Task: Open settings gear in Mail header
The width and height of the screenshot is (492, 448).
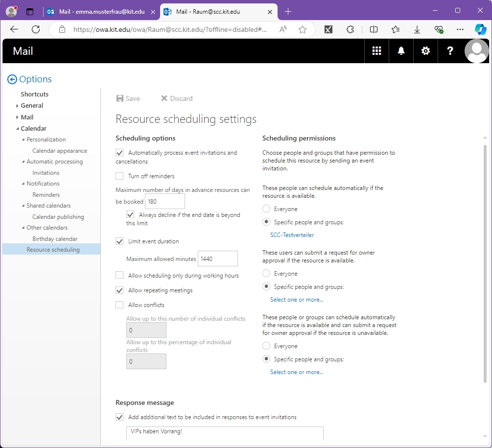Action: [x=425, y=51]
